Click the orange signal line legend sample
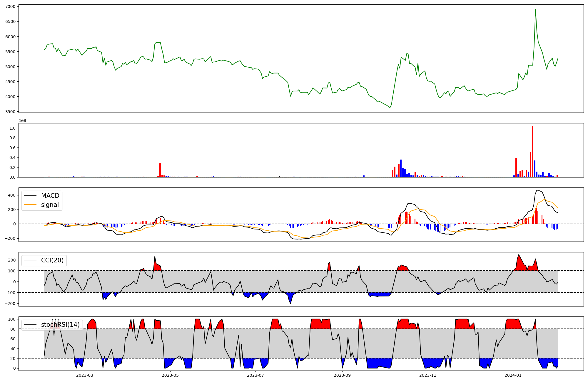 [30, 205]
